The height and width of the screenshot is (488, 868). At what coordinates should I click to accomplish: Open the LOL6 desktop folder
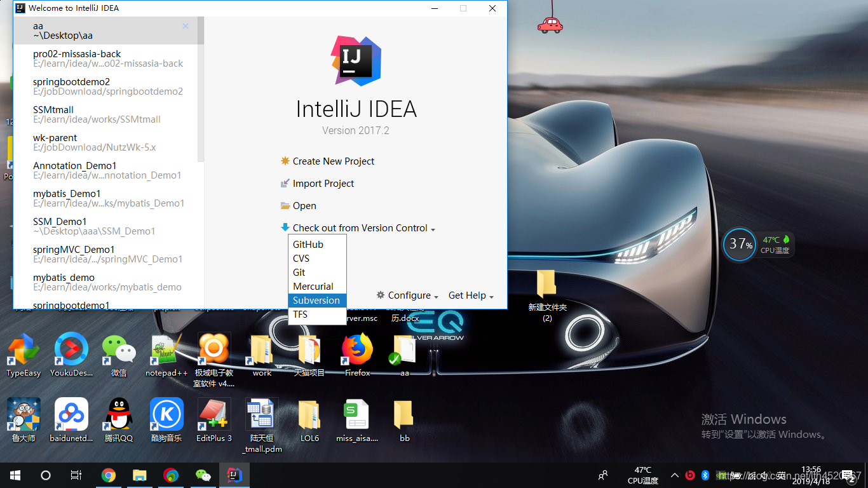(309, 420)
